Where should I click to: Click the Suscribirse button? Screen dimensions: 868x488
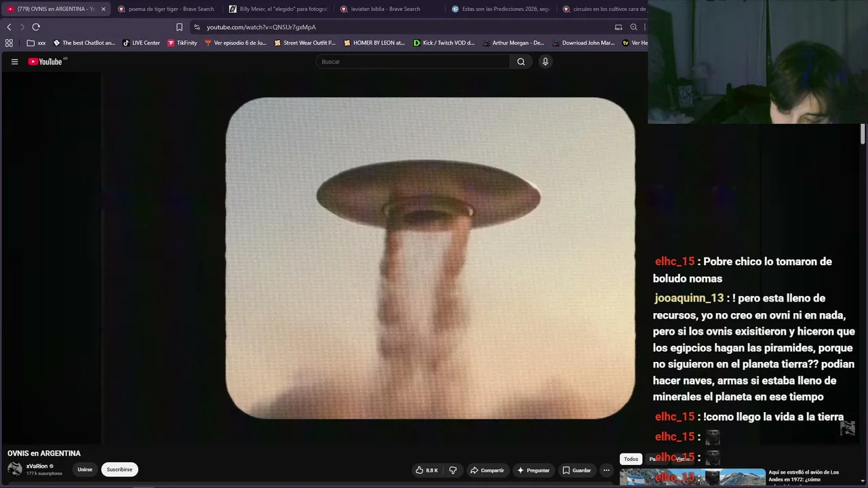pos(119,470)
